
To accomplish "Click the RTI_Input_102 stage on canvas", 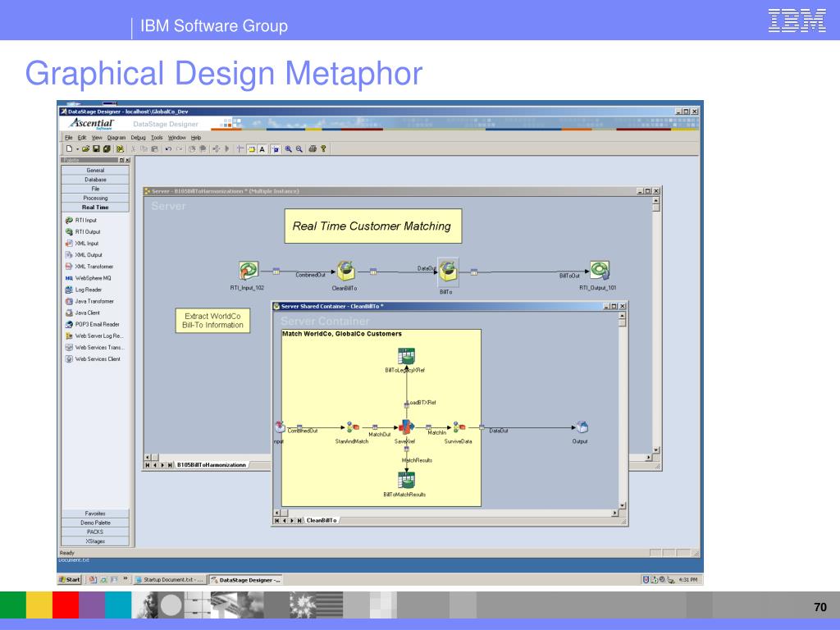I will tap(248, 271).
